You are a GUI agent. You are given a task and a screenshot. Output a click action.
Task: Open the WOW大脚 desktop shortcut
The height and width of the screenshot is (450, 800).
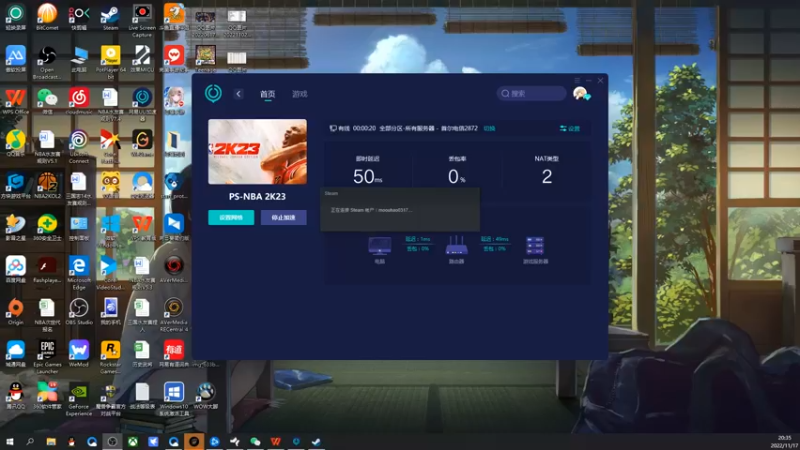click(x=206, y=396)
